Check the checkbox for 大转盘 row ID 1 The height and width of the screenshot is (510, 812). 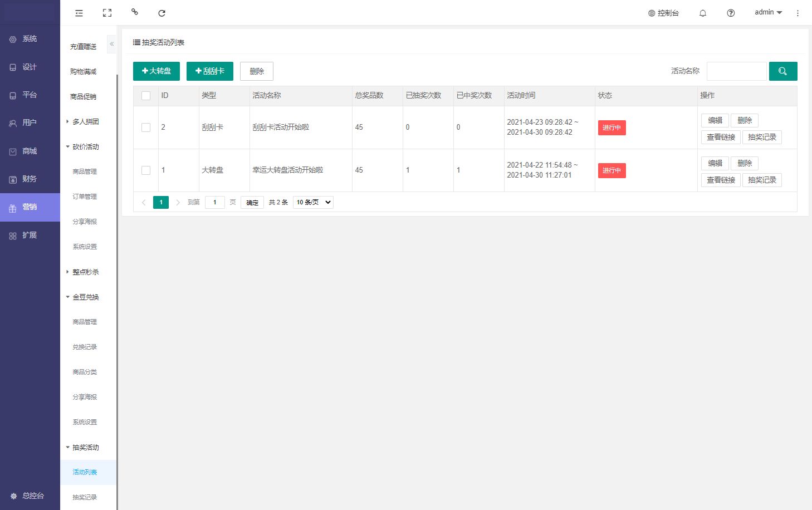[146, 170]
